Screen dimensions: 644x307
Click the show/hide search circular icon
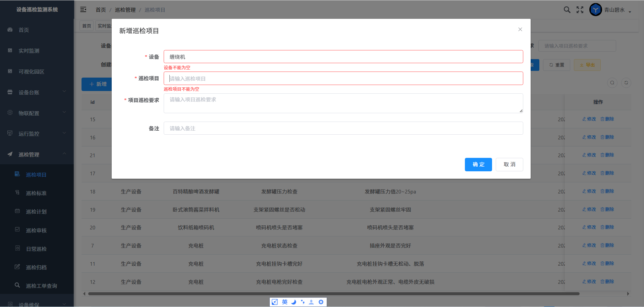click(x=612, y=83)
